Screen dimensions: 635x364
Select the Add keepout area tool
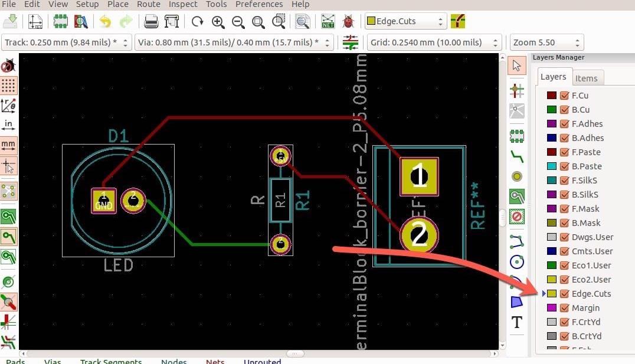[x=517, y=217]
